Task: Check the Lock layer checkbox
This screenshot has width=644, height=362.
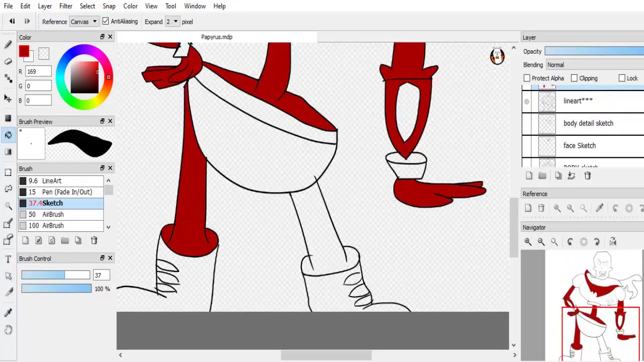Action: click(622, 78)
